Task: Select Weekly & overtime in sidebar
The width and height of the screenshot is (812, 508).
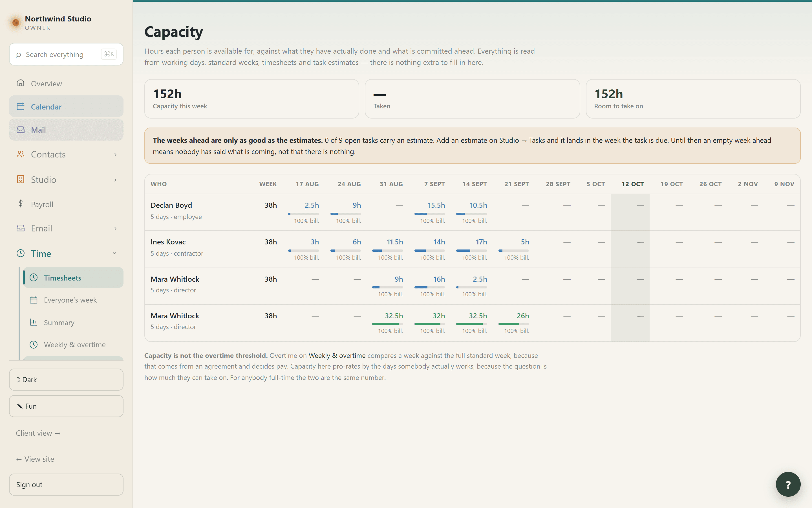Action: pyautogui.click(x=73, y=345)
